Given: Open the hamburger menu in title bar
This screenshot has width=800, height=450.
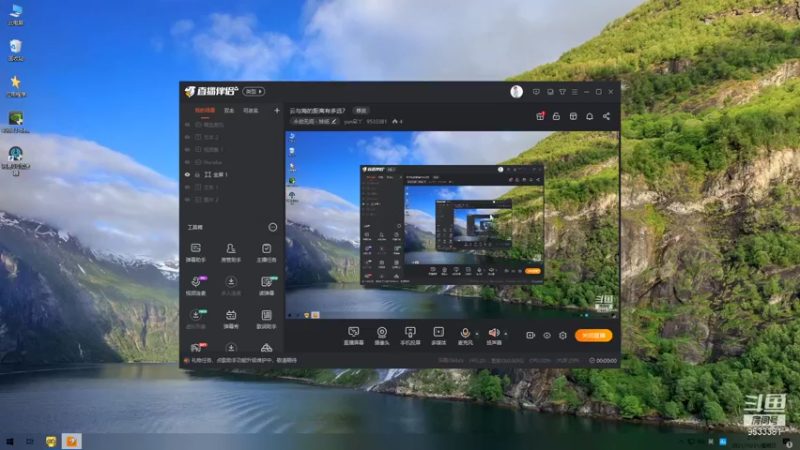Looking at the screenshot, I should pyautogui.click(x=574, y=92).
